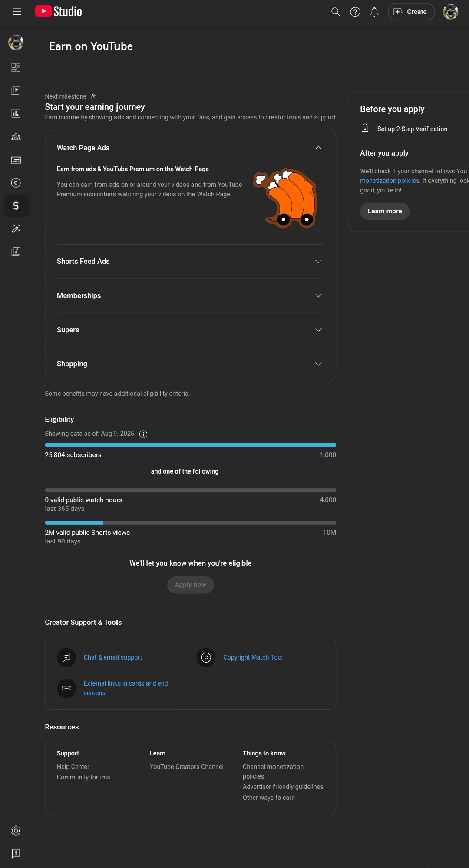Viewport: 469px width, 868px height.
Task: Open the Audio library icon
Action: coord(16,252)
